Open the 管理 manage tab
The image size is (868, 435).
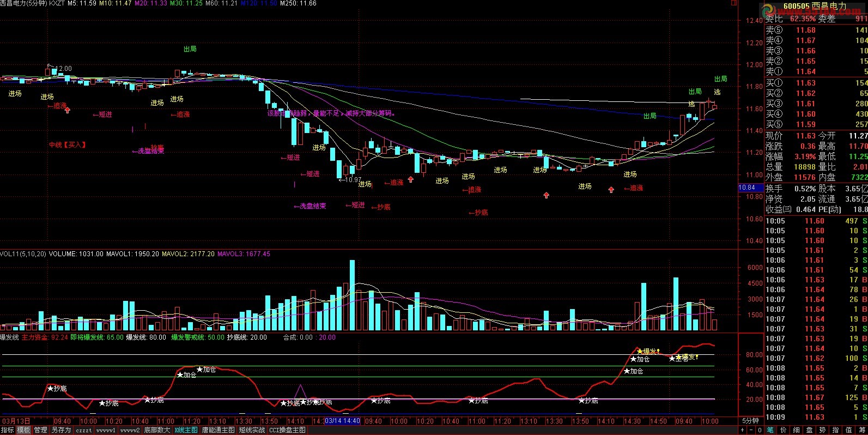click(x=40, y=430)
